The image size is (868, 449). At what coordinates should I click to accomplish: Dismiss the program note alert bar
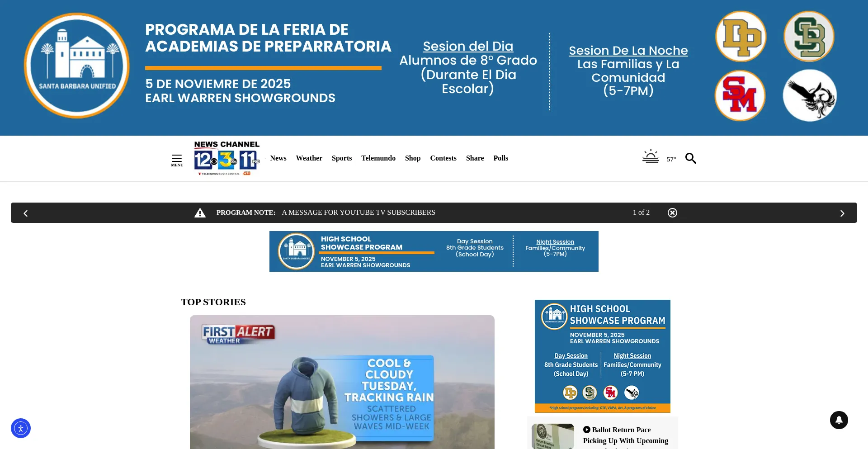[672, 213]
